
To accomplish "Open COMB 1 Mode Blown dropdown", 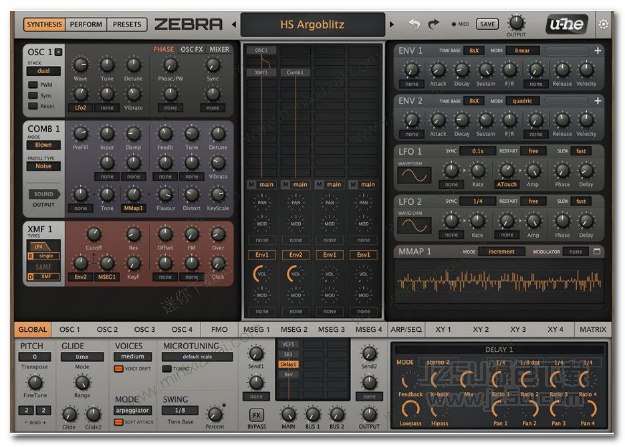I will pos(43,145).
